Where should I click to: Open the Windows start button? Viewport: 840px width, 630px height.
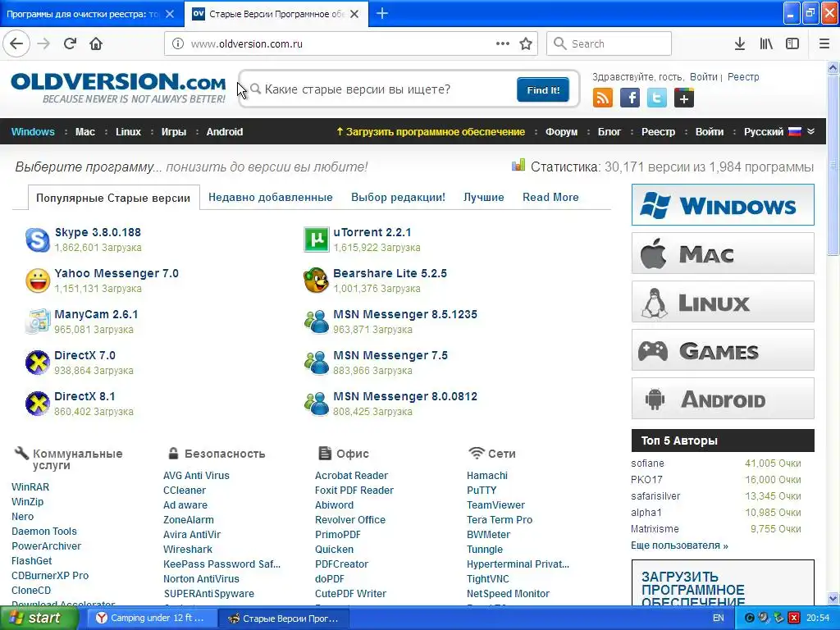click(x=39, y=618)
